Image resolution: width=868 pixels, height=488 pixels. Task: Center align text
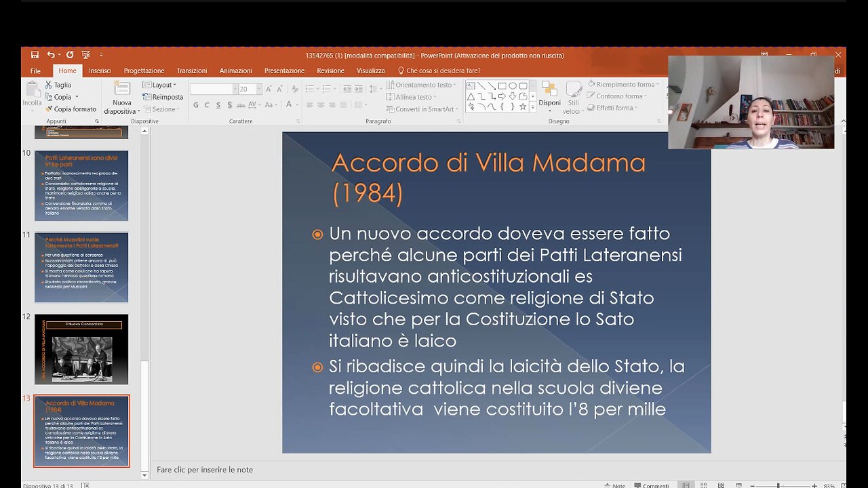tap(321, 105)
